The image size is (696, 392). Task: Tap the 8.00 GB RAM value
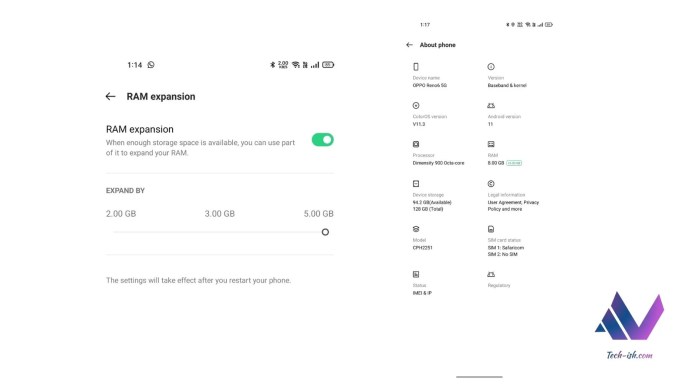(496, 163)
